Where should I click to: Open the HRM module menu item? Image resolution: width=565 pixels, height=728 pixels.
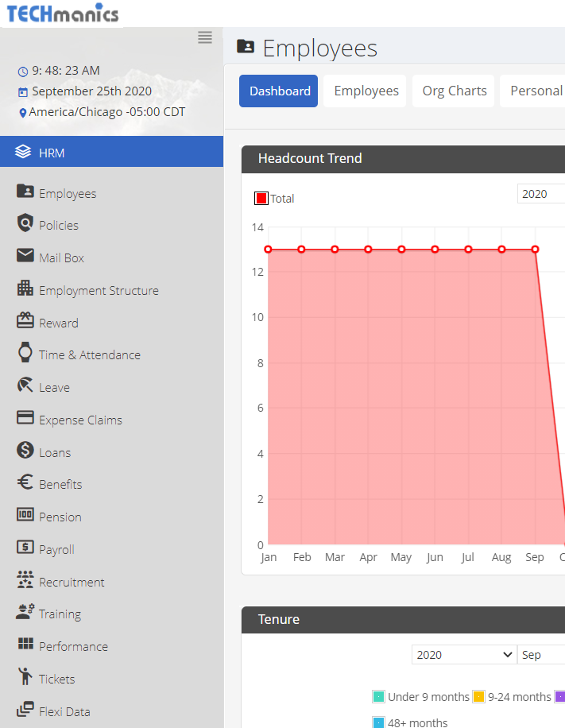point(111,152)
